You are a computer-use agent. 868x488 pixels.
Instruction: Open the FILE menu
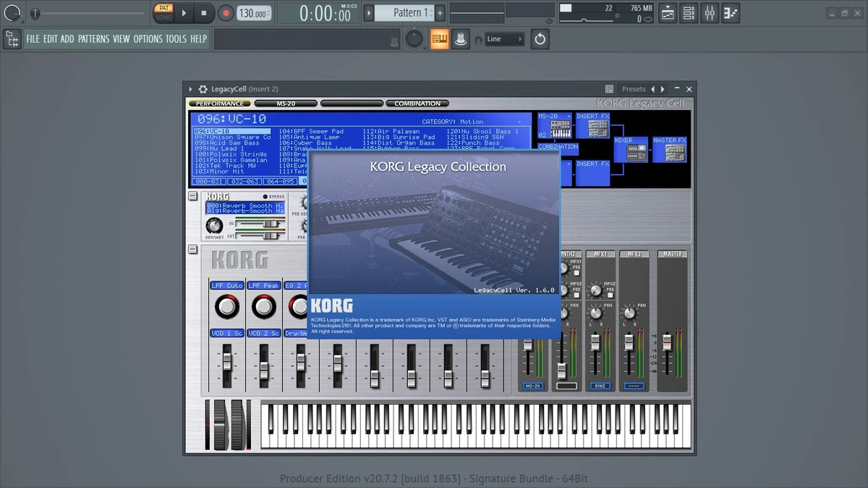[x=33, y=39]
